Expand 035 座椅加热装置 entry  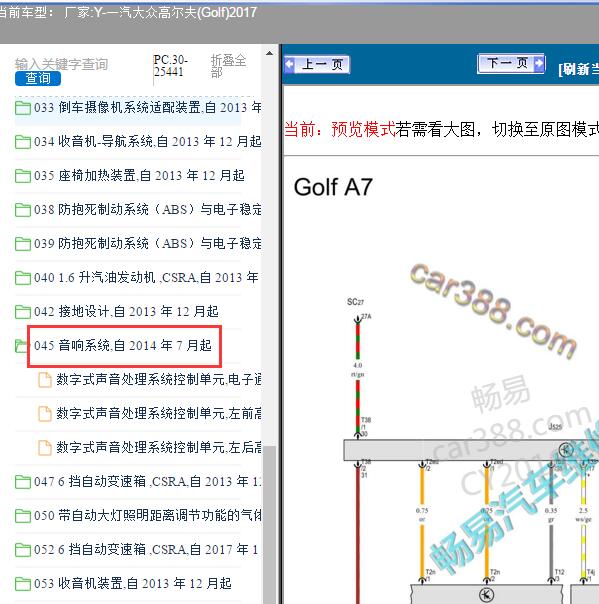click(x=139, y=176)
